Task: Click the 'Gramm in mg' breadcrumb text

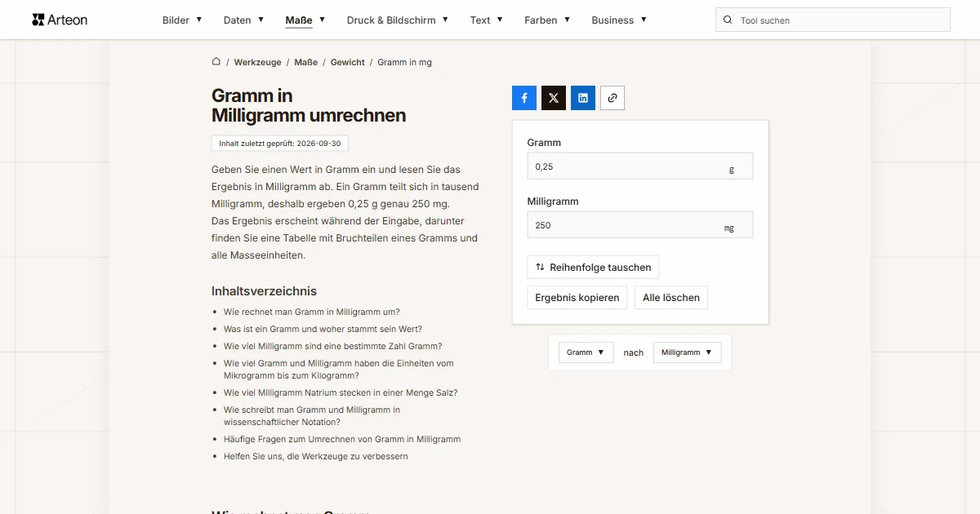Action: click(x=405, y=62)
